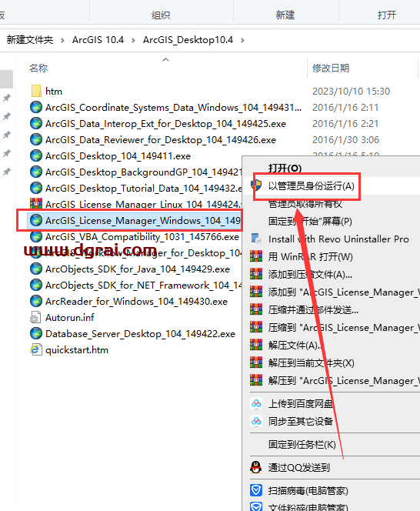Click the ArcReader_for_Windows globe icon
This screenshot has height=511, width=420.
[36, 301]
